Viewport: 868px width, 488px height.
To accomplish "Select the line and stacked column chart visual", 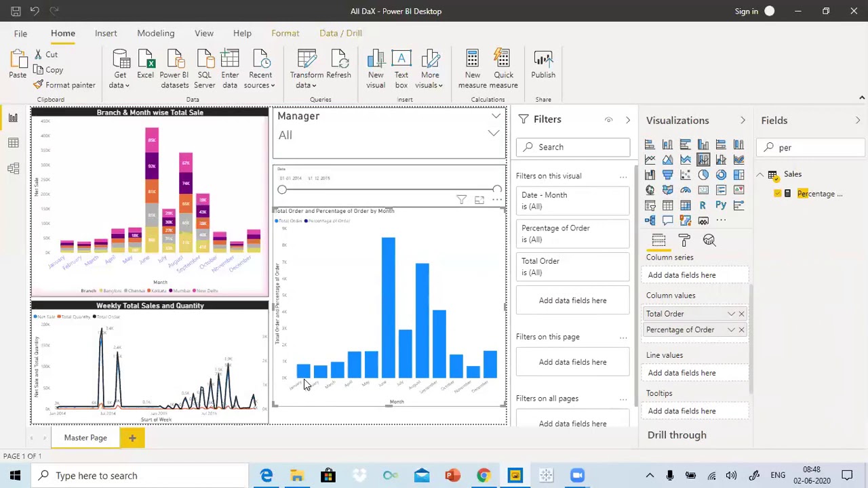I will [703, 159].
